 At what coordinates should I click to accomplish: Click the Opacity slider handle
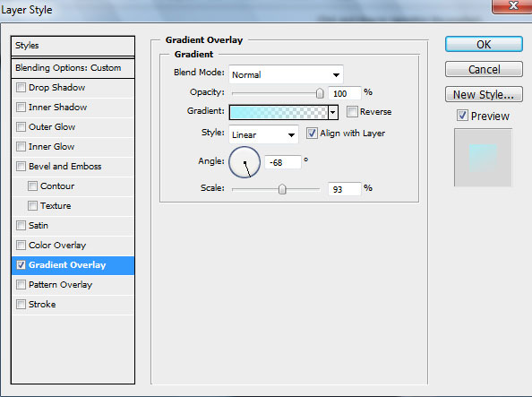click(320, 93)
